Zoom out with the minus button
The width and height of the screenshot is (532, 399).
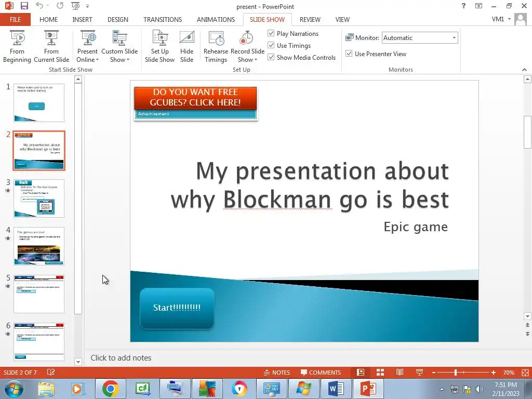(x=434, y=372)
